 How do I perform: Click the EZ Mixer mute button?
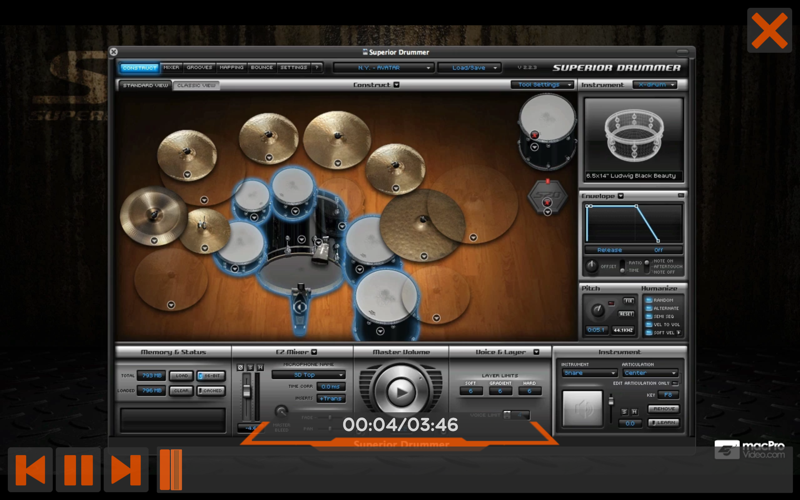point(260,367)
